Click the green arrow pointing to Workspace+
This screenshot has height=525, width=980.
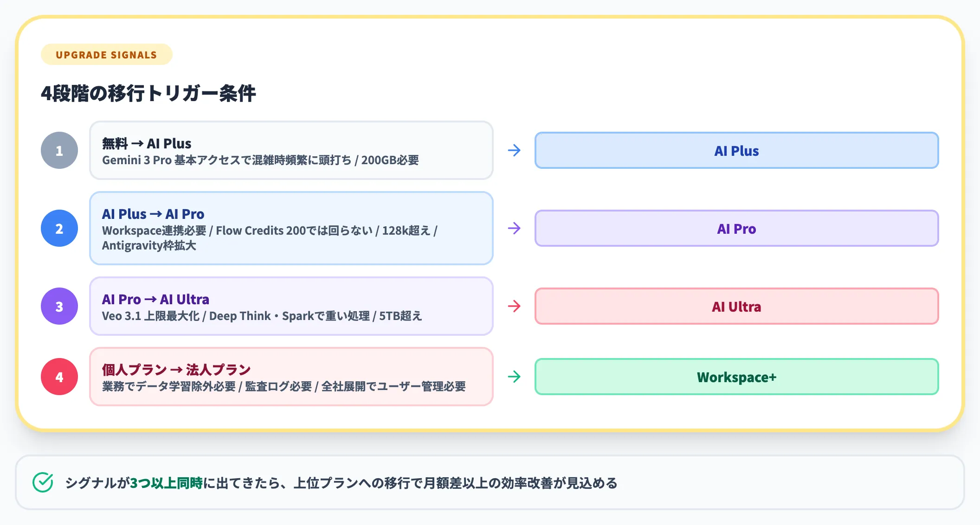pyautogui.click(x=514, y=377)
